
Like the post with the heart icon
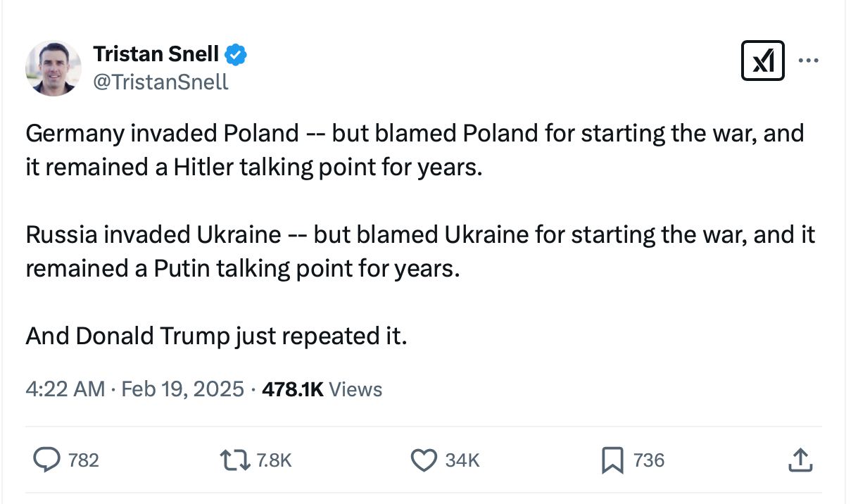[x=423, y=460]
